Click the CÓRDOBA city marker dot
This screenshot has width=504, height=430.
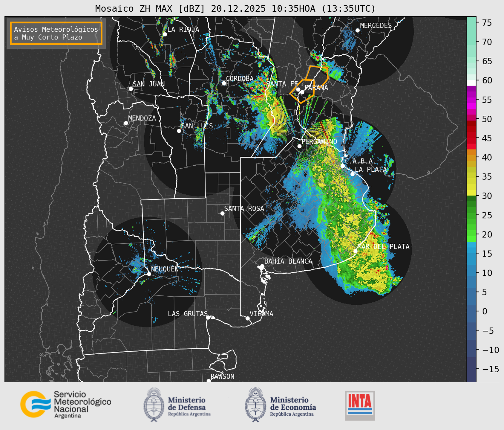tap(224, 83)
